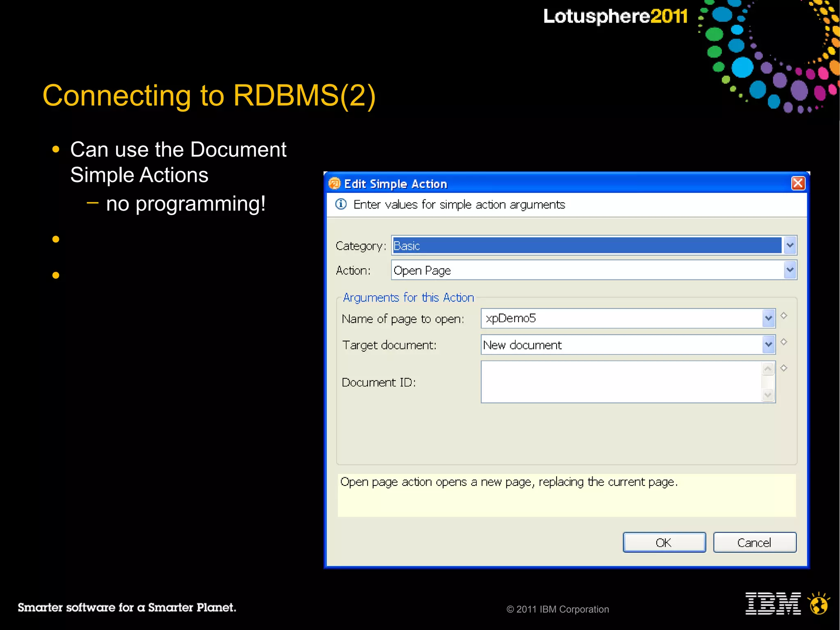Click the Edit Simple Action title icon
840x630 pixels.
334,183
